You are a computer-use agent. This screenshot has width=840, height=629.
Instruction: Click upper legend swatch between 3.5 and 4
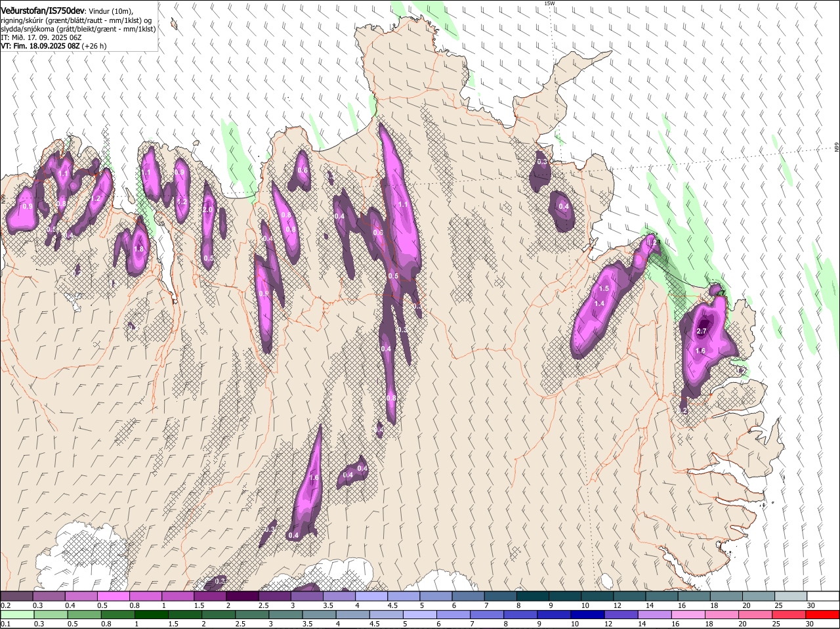click(338, 596)
